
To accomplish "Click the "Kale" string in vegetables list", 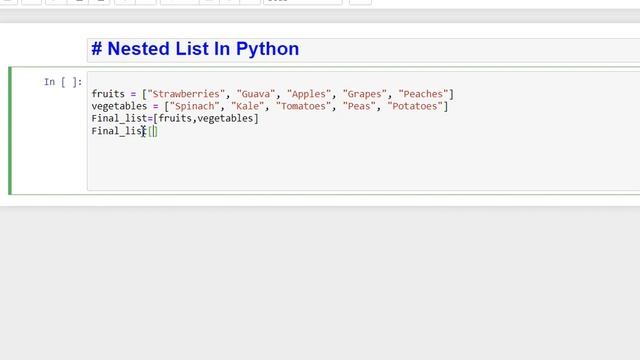I will 247,106.
